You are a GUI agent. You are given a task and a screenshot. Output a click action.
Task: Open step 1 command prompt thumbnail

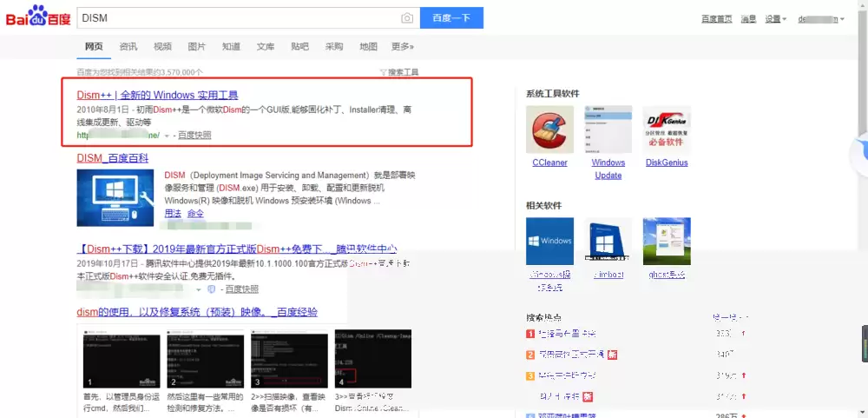tap(122, 359)
